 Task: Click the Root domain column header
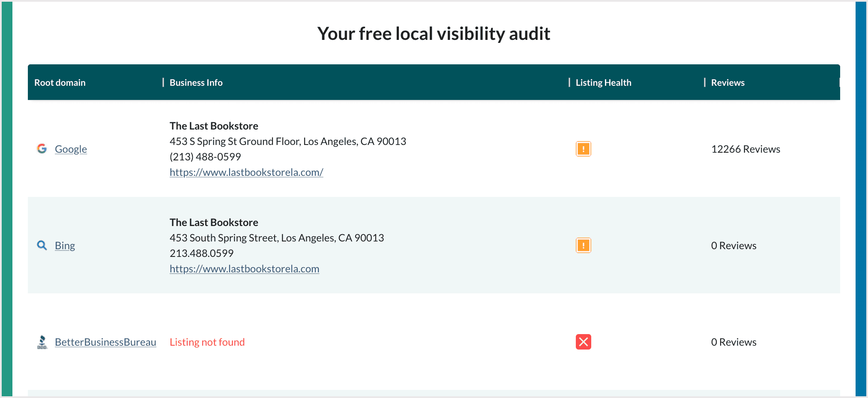tap(60, 82)
